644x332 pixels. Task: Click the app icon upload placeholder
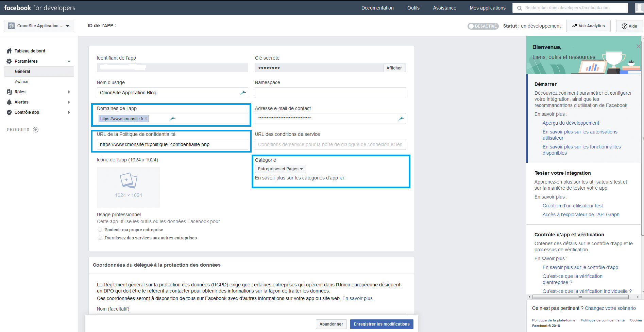129,187
